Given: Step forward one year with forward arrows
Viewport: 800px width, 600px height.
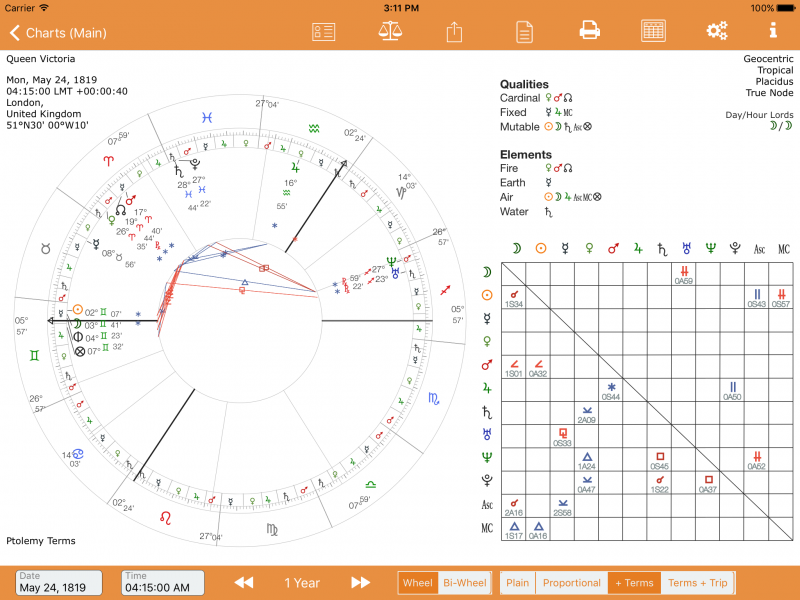Looking at the screenshot, I should (x=361, y=583).
